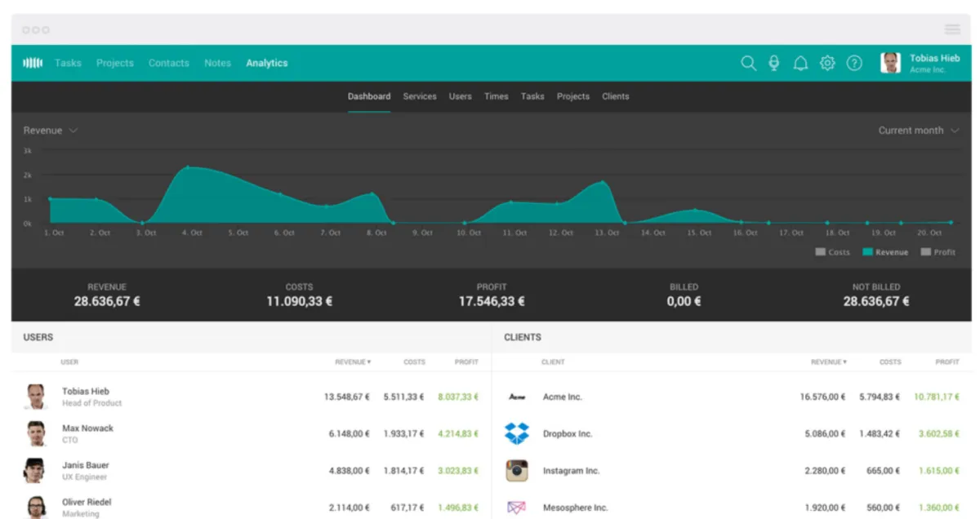This screenshot has height=519, width=980.
Task: Click the USER column header
Action: tap(69, 362)
